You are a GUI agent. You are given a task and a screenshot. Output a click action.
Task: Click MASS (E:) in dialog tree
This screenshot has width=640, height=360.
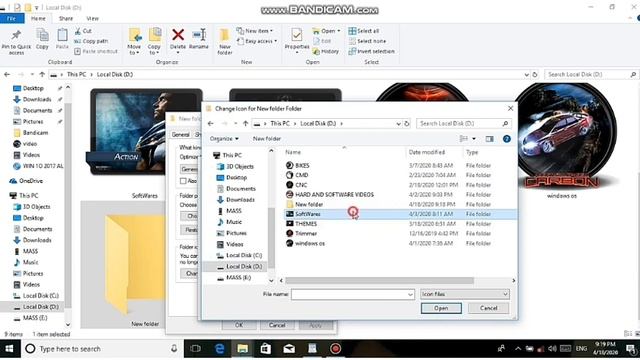238,278
